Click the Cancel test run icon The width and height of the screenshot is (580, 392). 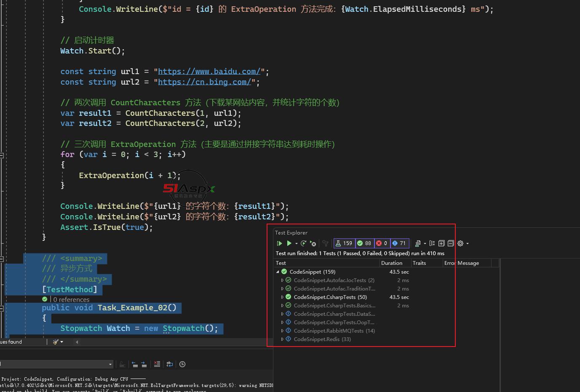[313, 243]
